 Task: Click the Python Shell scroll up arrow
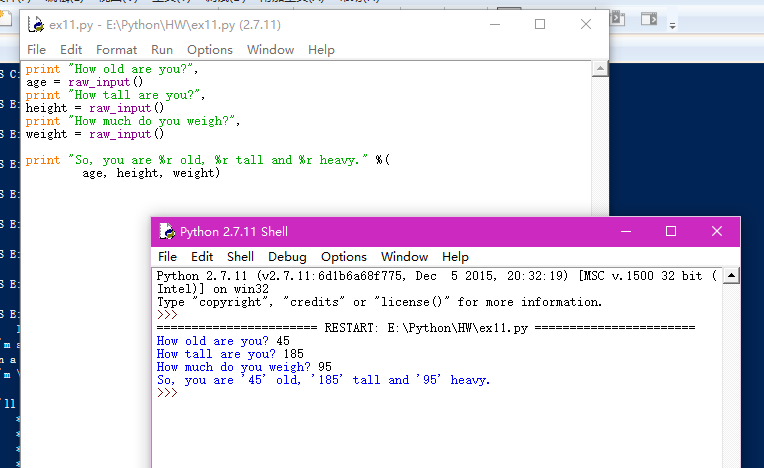coord(731,276)
